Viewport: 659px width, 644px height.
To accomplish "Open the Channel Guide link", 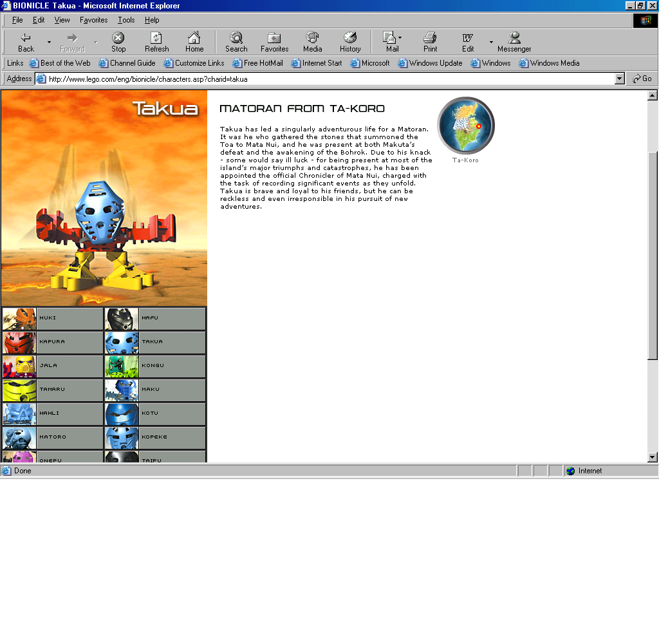I will point(127,63).
